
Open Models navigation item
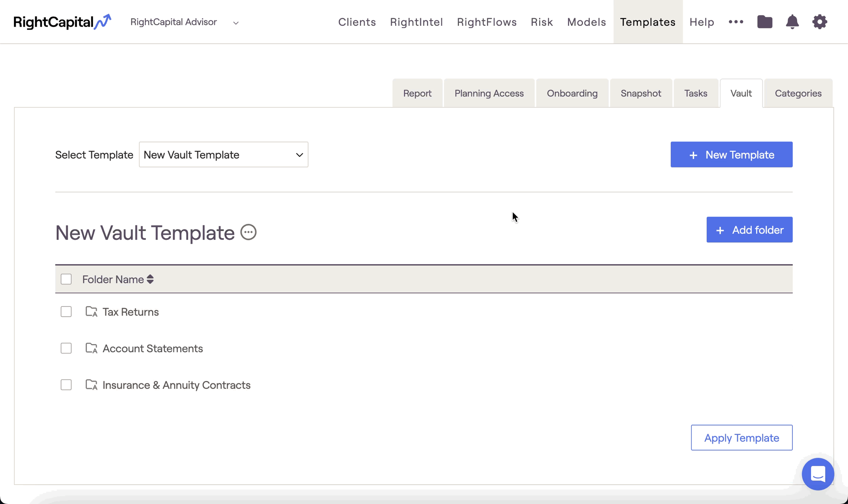click(x=586, y=22)
